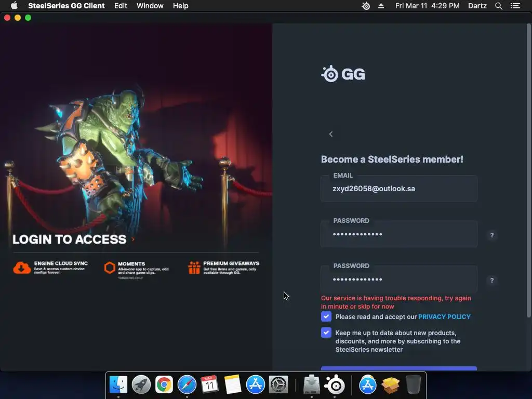This screenshot has height=399, width=532.
Task: Open Notes from the Dock
Action: coord(232,385)
